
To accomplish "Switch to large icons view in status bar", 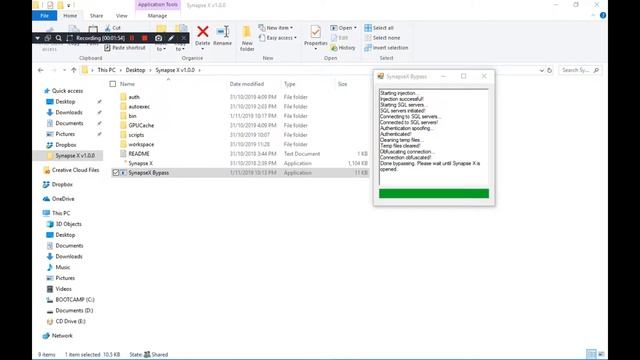I will [x=601, y=354].
